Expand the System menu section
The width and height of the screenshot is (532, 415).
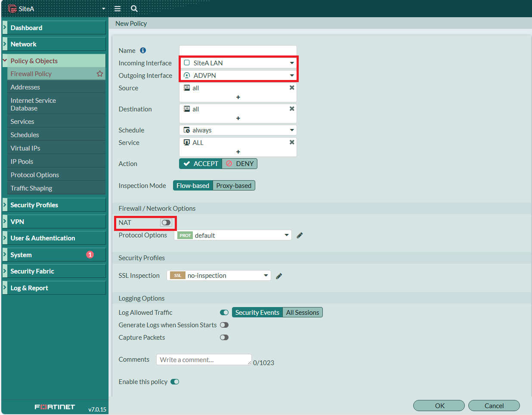click(54, 255)
